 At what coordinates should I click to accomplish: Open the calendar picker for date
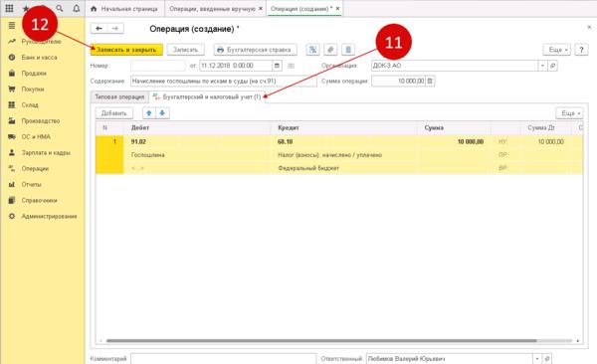coord(278,66)
